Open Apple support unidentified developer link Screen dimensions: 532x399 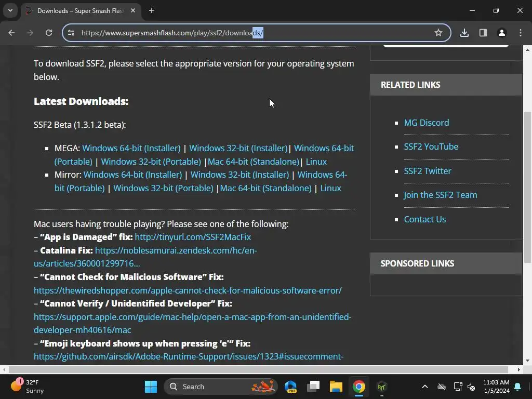pyautogui.click(x=192, y=317)
